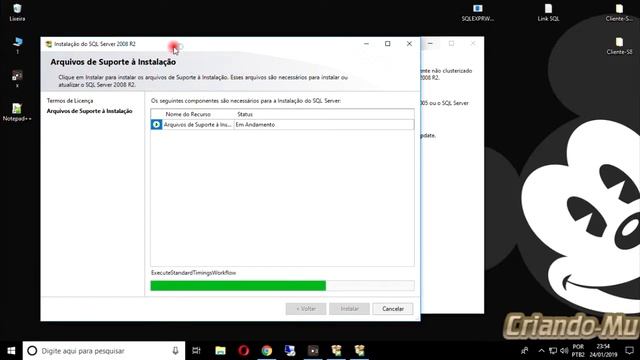Open the clock showing 23:54
Viewport: 640px width, 360px height.
tap(603, 351)
